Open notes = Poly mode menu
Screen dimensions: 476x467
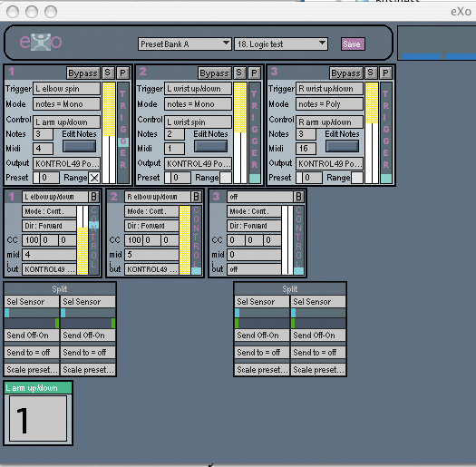(329, 104)
